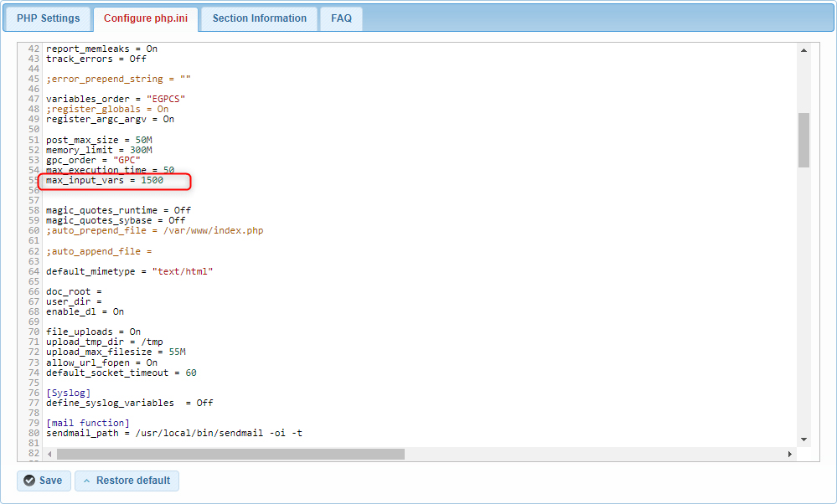
Task: Switch to the PHP Settings tab
Action: click(x=47, y=18)
